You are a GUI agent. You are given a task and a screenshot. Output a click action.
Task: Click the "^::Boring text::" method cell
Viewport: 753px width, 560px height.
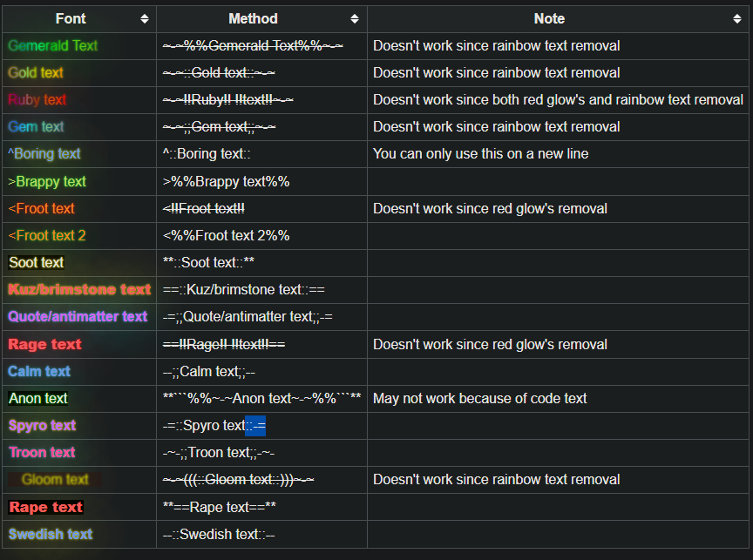(x=207, y=154)
